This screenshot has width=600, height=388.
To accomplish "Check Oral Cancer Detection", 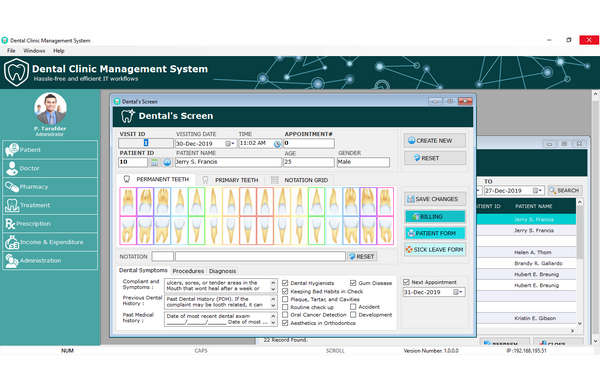I will [285, 315].
